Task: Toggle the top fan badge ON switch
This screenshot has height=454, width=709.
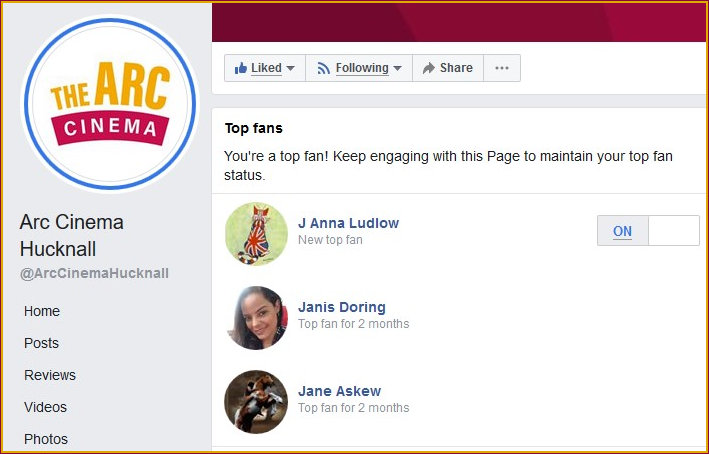Action: click(622, 231)
